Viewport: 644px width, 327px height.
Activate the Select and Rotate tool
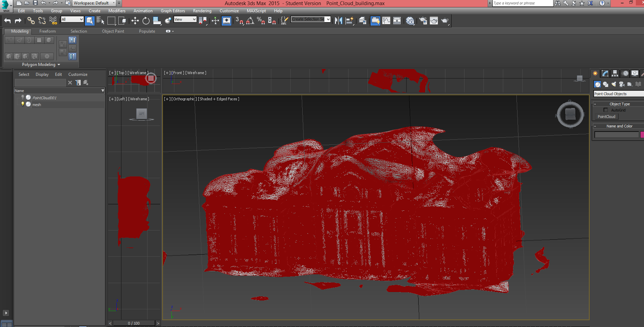coord(146,21)
